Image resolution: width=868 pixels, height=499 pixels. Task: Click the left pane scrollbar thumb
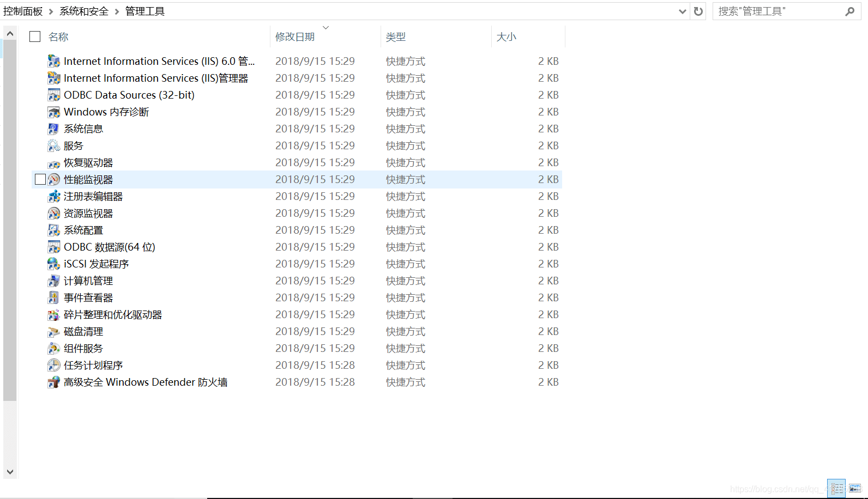click(x=10, y=221)
